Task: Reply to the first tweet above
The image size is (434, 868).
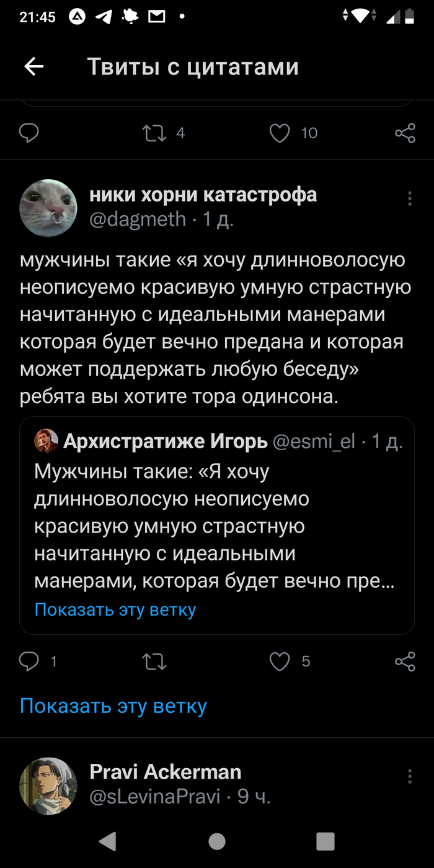Action: click(x=29, y=133)
